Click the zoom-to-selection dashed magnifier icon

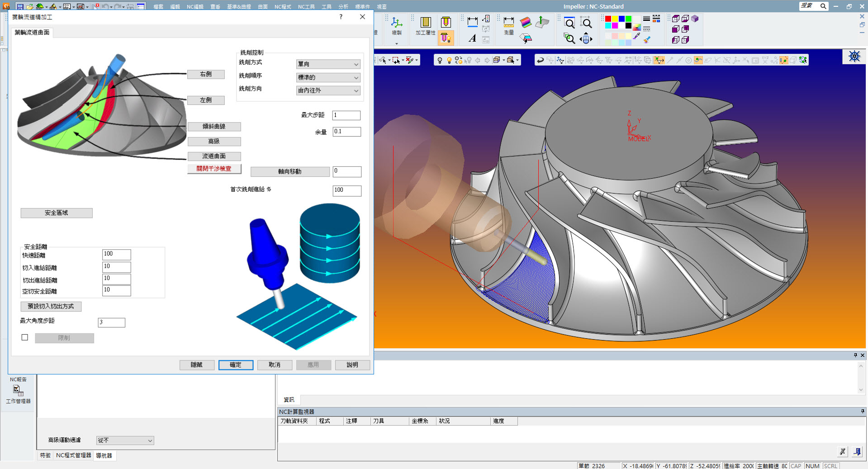[x=586, y=23]
